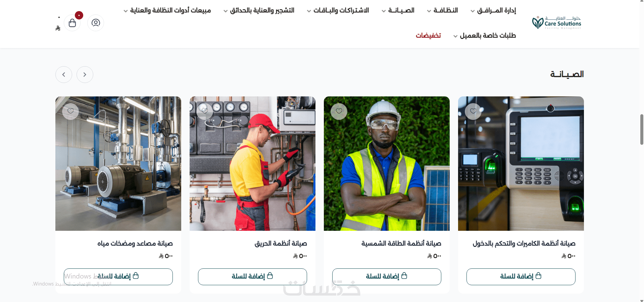Image resolution: width=644 pixels, height=302 pixels.
Task: Favorite the cameras and access control card
Action: [x=473, y=111]
